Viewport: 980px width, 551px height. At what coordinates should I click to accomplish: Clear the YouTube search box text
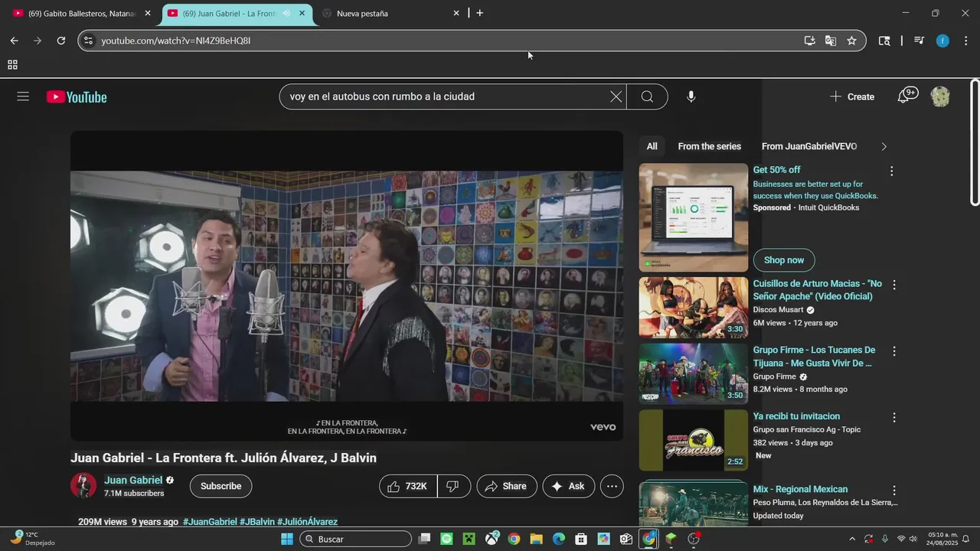click(x=616, y=96)
